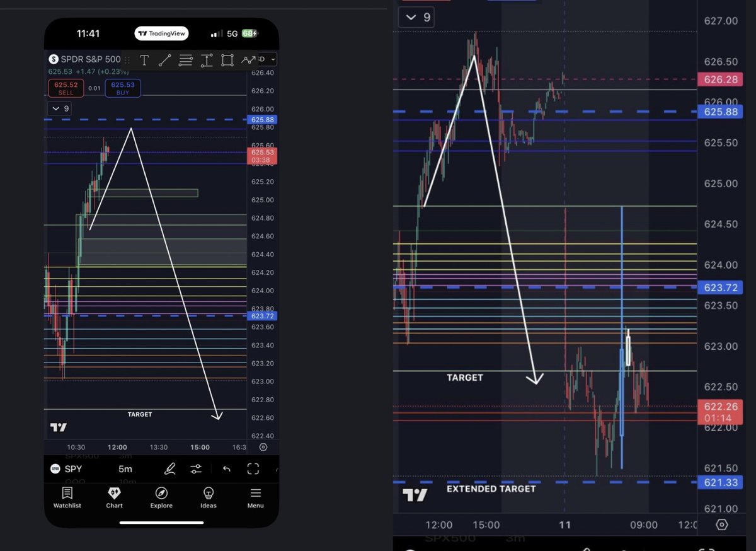Open chart settings sliders icon
756x551 pixels.
(196, 468)
